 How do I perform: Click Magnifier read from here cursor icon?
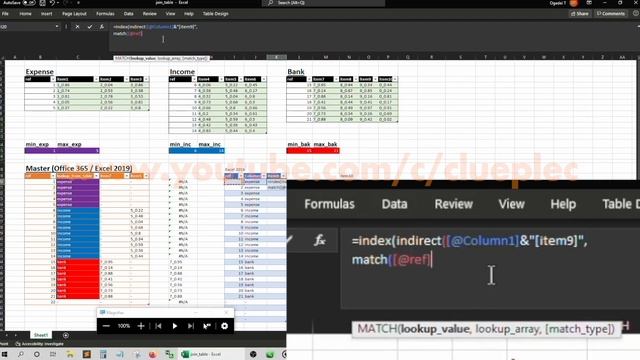[207, 326]
